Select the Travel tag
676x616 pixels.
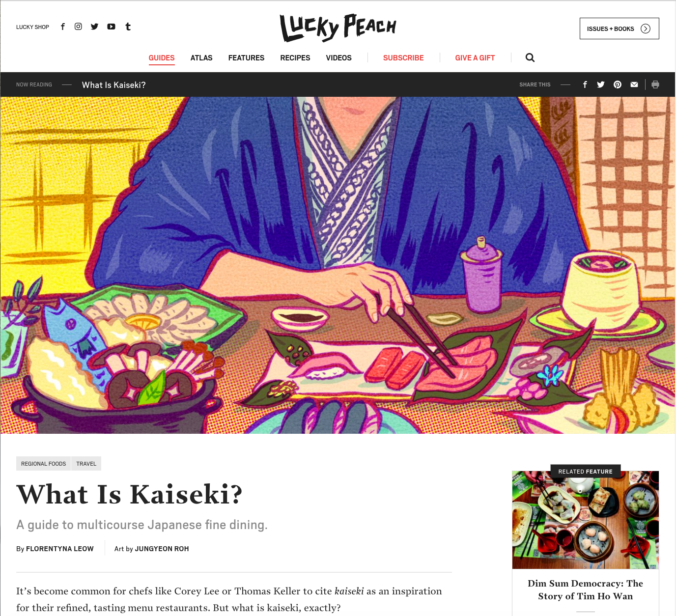click(x=86, y=464)
